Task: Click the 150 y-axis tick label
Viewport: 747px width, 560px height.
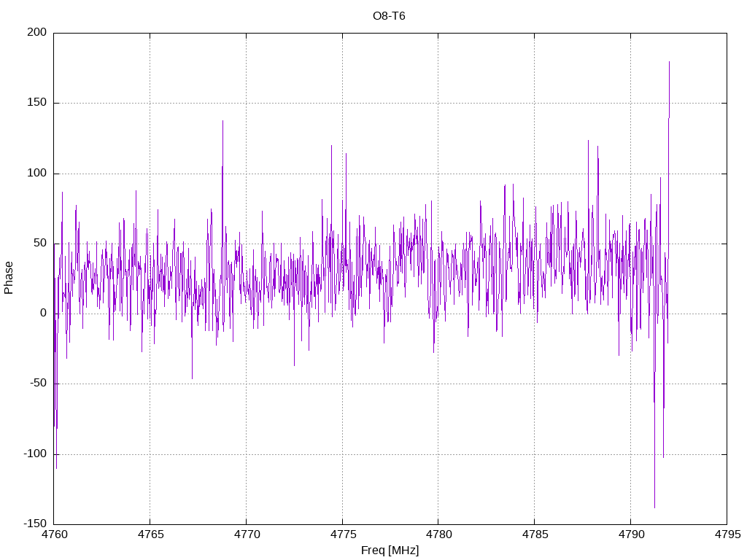Action: 37,102
